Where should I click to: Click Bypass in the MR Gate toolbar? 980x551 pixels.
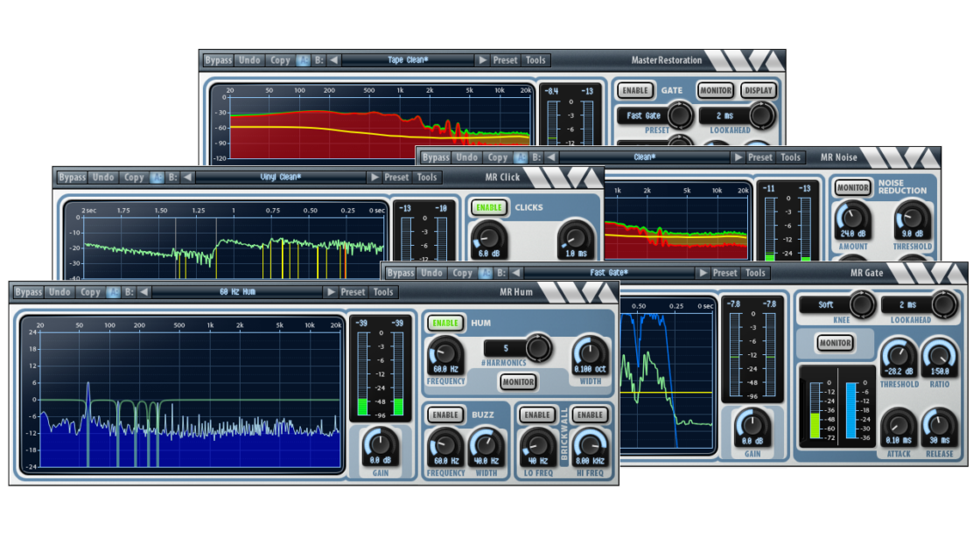(402, 272)
